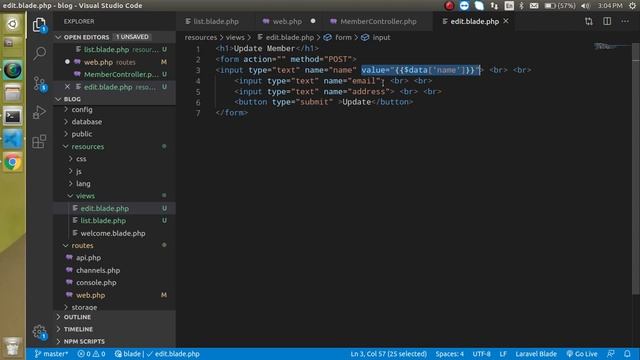Click the Ln 3, Col 57 position indicator

click(x=388, y=354)
